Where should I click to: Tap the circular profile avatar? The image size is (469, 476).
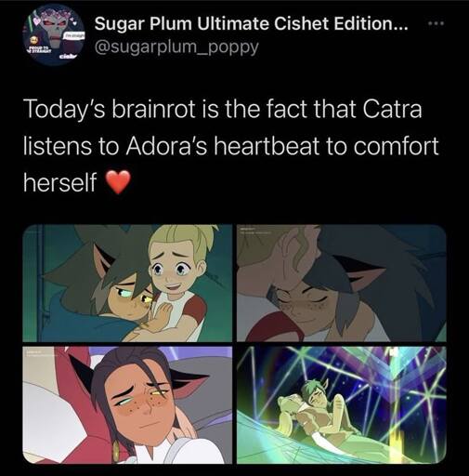pyautogui.click(x=54, y=35)
